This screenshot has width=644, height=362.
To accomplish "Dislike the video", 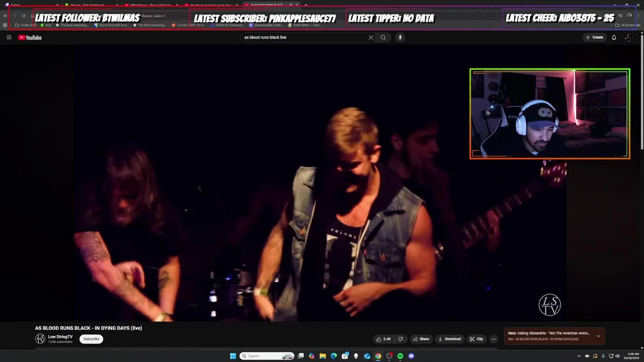I will point(400,339).
